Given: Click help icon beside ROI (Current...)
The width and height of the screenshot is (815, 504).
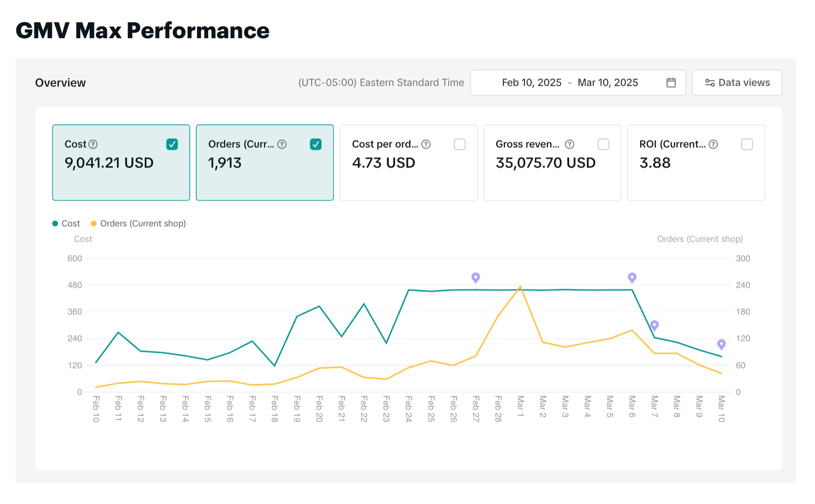Looking at the screenshot, I should tap(713, 144).
